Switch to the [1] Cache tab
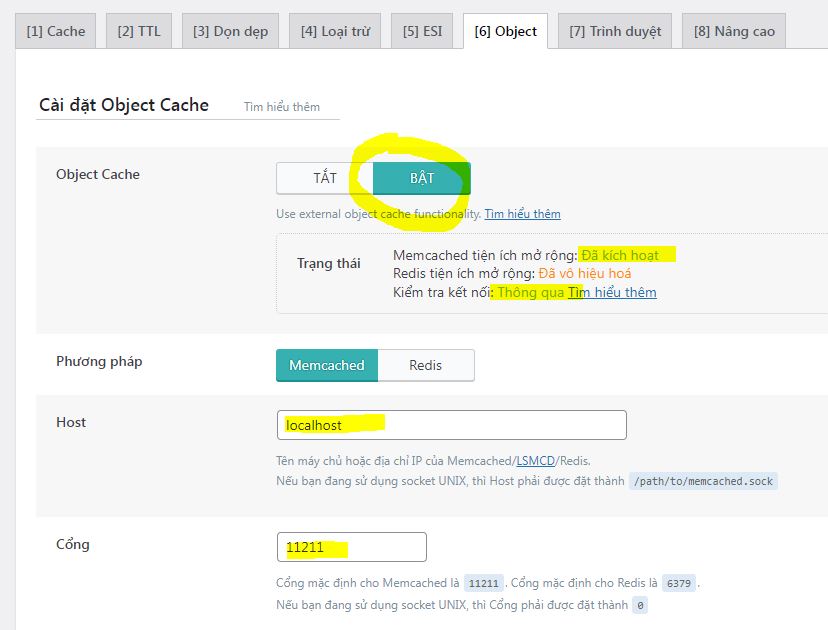The image size is (828, 630). [56, 31]
